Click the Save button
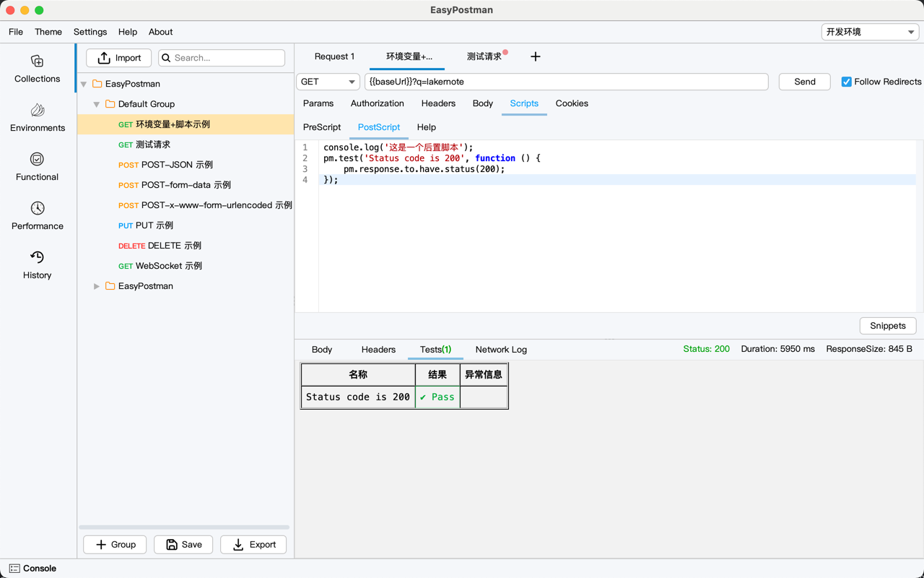This screenshot has width=924, height=578. pyautogui.click(x=183, y=545)
